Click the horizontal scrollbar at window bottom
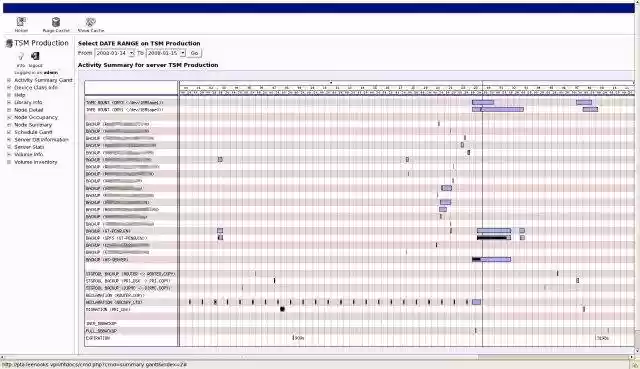This screenshot has width=640, height=369. pos(317,357)
